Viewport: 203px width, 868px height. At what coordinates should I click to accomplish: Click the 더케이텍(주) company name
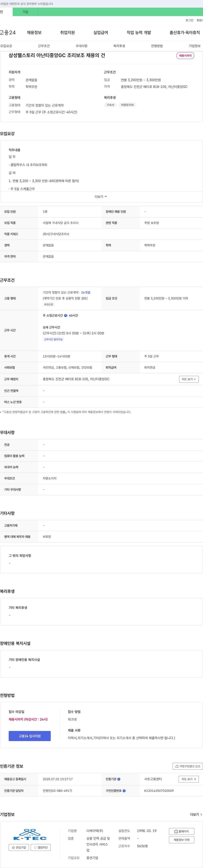[95, 831]
